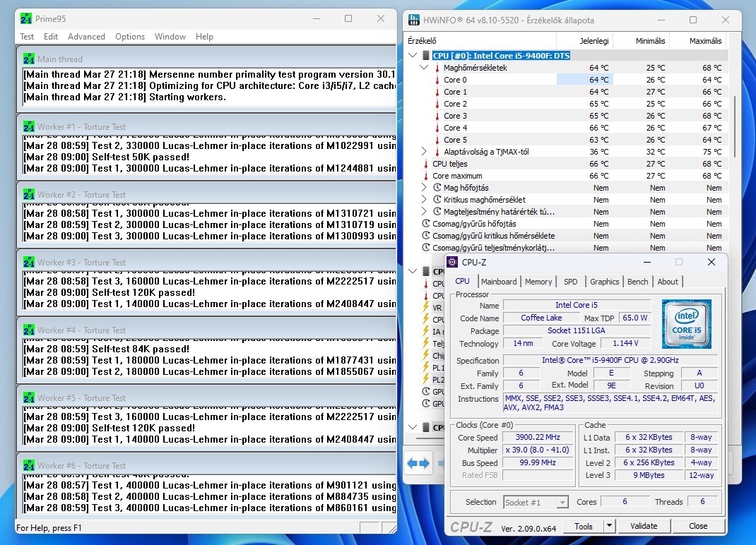Open the Tools dropdown arrow in CPU-Z
The image size is (756, 545).
(x=610, y=526)
